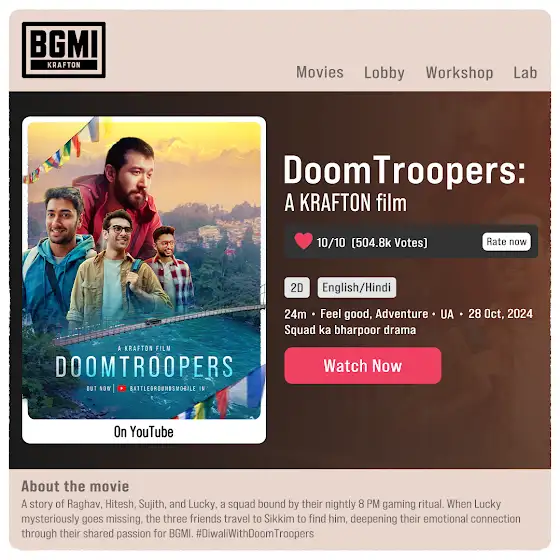Open the Movies menu item

[320, 72]
